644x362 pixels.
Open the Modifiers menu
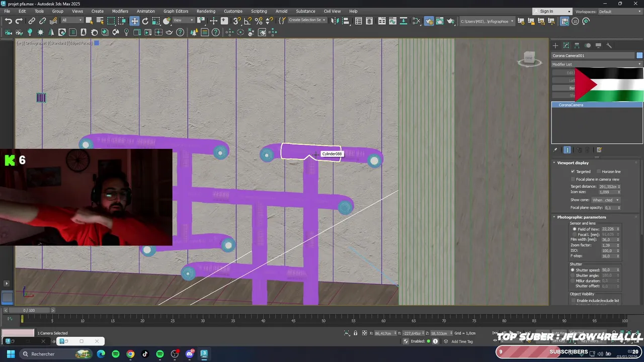(120, 11)
